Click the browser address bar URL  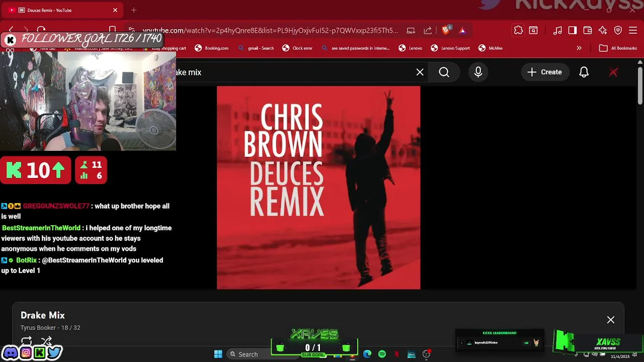pyautogui.click(x=270, y=31)
